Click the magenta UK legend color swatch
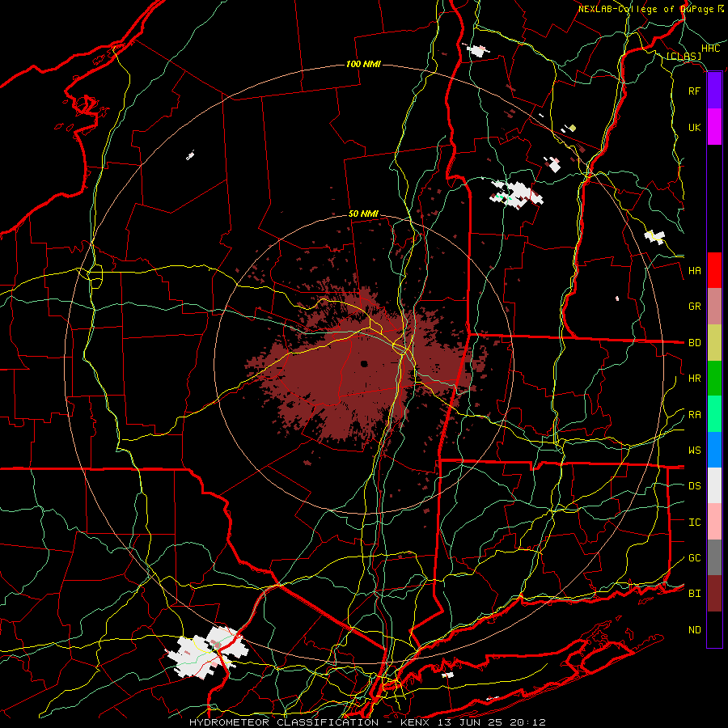Viewport: 728px width, 728px height. 714,127
